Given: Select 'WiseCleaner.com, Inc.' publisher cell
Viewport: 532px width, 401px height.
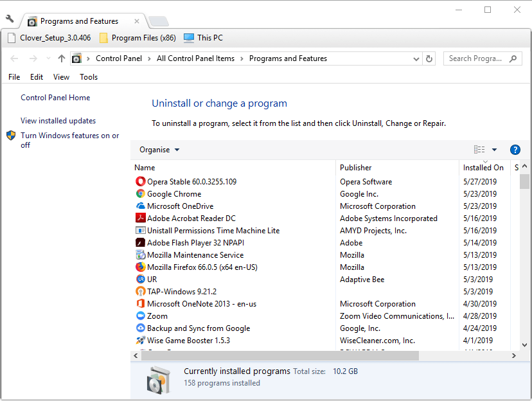Looking at the screenshot, I should pyautogui.click(x=377, y=341).
